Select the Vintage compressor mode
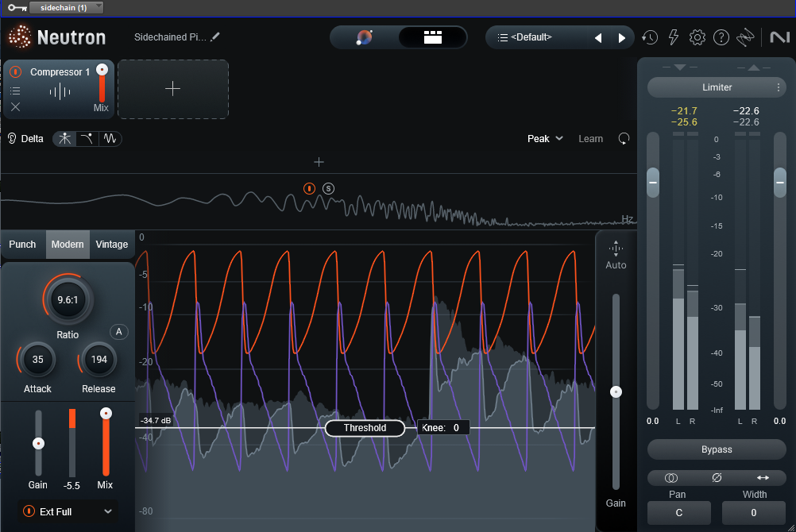Viewport: 796px width, 532px height. 112,245
